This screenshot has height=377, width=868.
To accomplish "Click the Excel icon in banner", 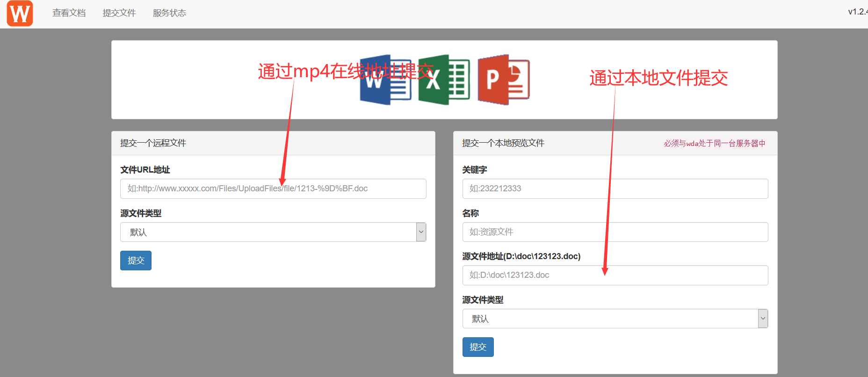I will point(444,80).
